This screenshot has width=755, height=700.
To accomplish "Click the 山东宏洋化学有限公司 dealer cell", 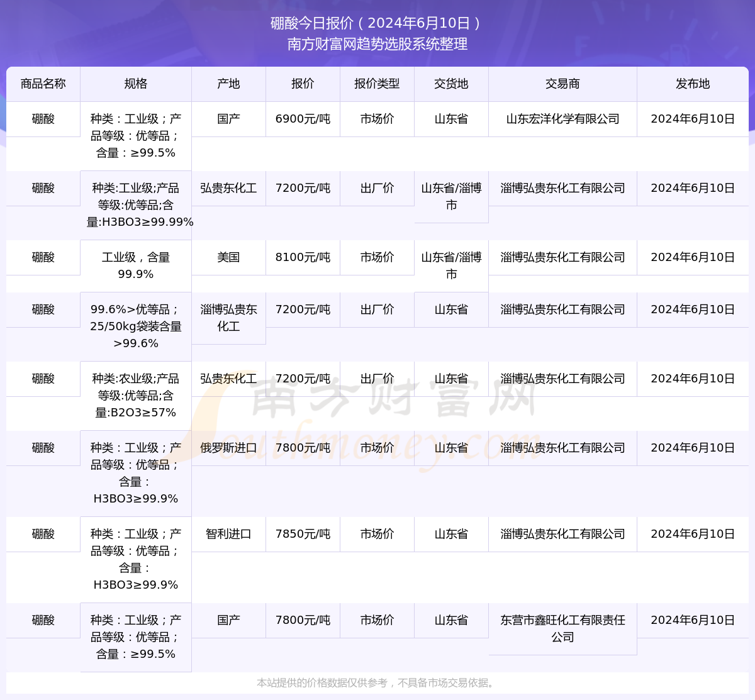I will (x=562, y=119).
